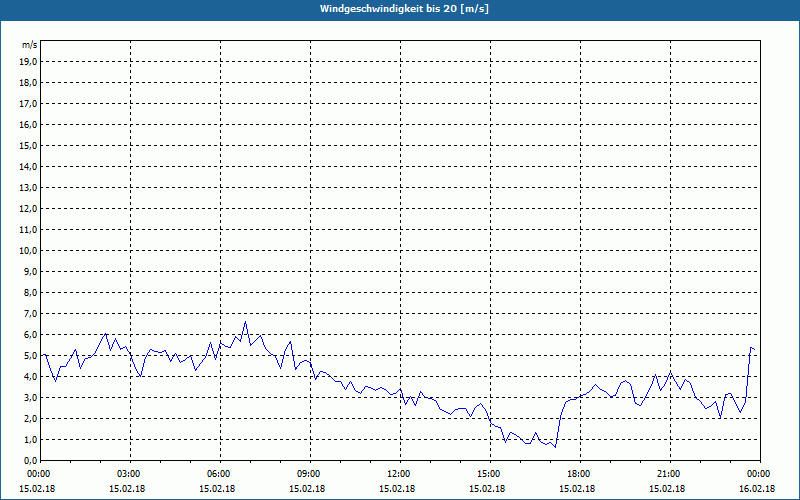Select the 0,0 y-axis label
The image size is (800, 500).
coord(31,460)
